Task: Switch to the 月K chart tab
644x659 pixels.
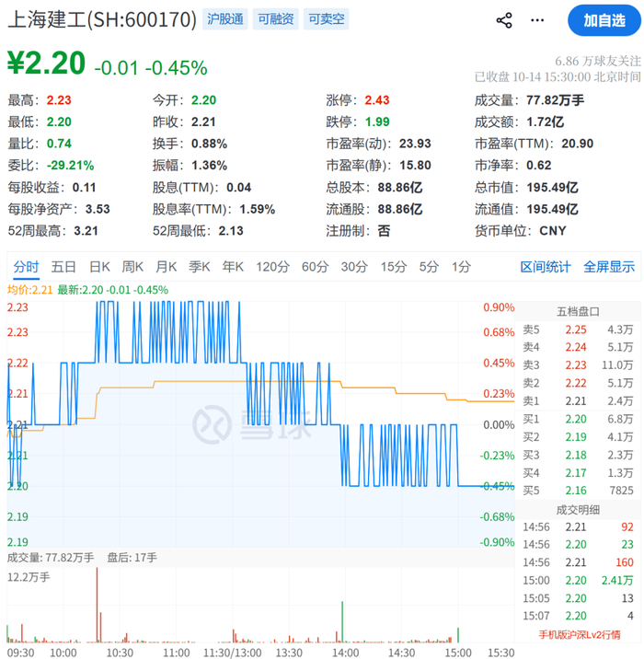Action: pyautogui.click(x=167, y=267)
